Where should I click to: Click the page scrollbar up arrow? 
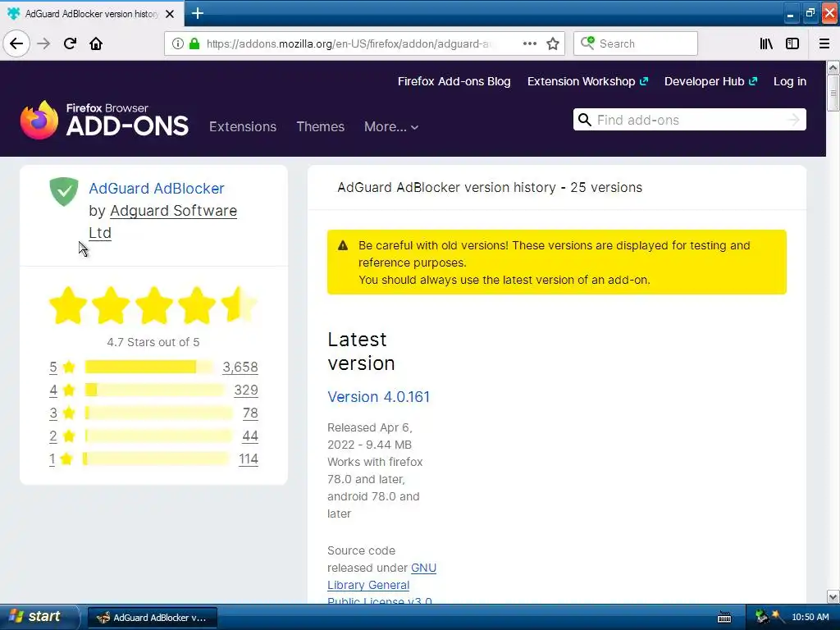pyautogui.click(x=833, y=67)
